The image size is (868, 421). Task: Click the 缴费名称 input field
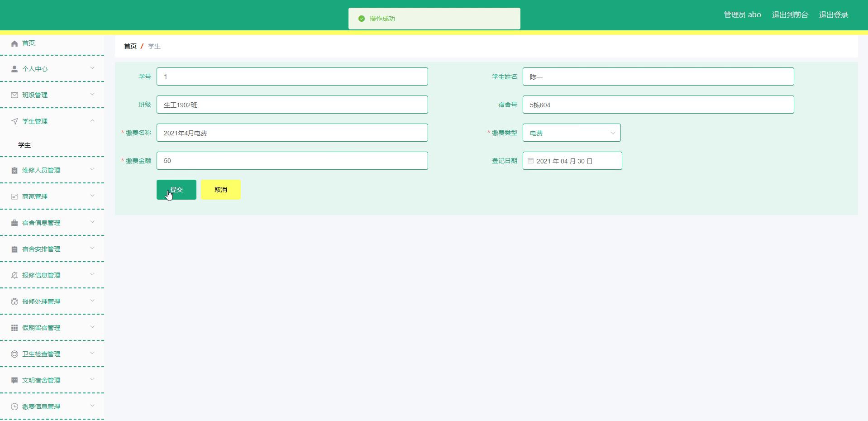[292, 133]
